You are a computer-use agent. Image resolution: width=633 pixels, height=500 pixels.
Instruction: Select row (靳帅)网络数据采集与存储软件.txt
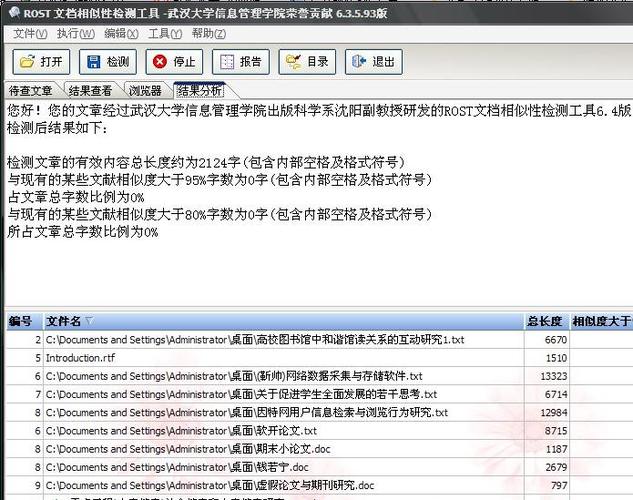click(x=319, y=376)
